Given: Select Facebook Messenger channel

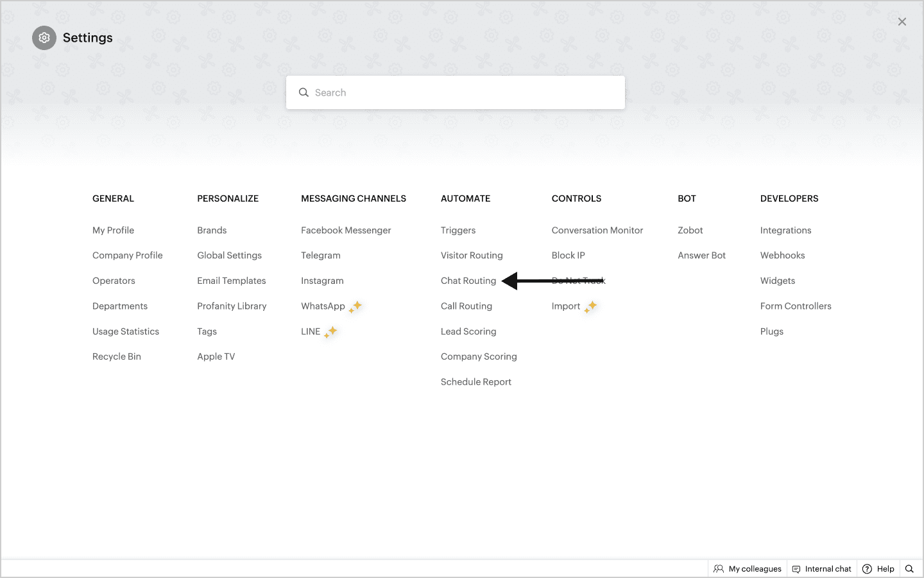Looking at the screenshot, I should [x=346, y=231].
